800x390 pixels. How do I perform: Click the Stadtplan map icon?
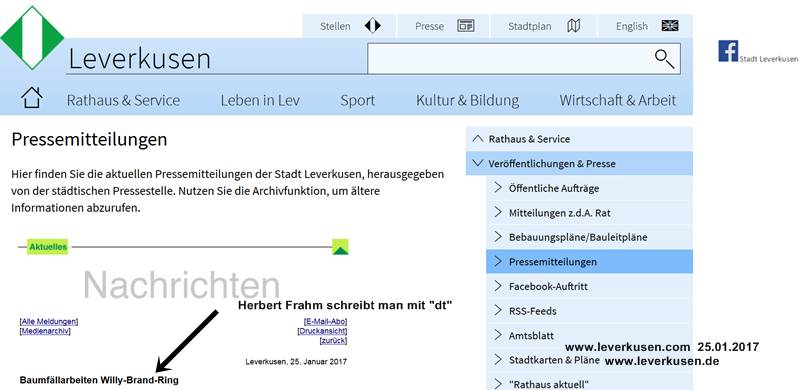click(574, 26)
